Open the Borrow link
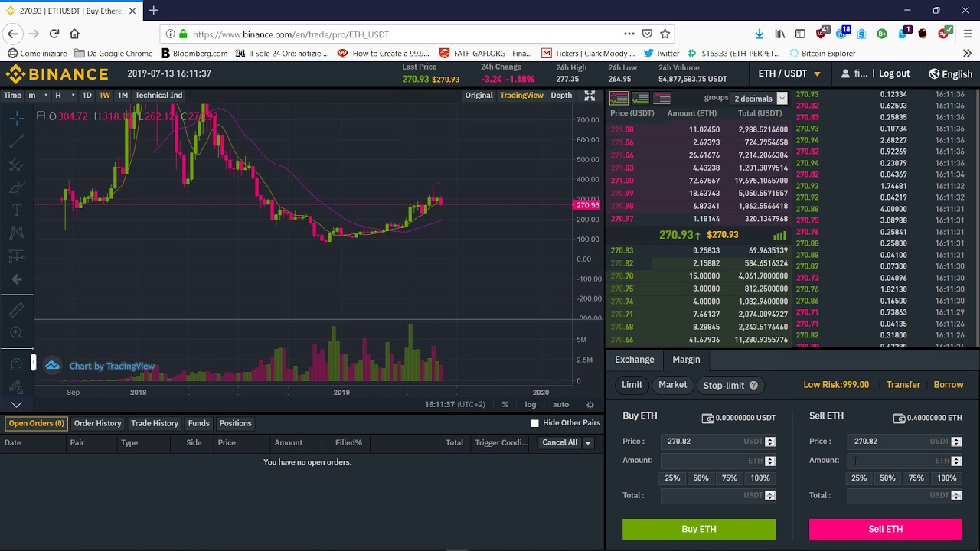 949,385
